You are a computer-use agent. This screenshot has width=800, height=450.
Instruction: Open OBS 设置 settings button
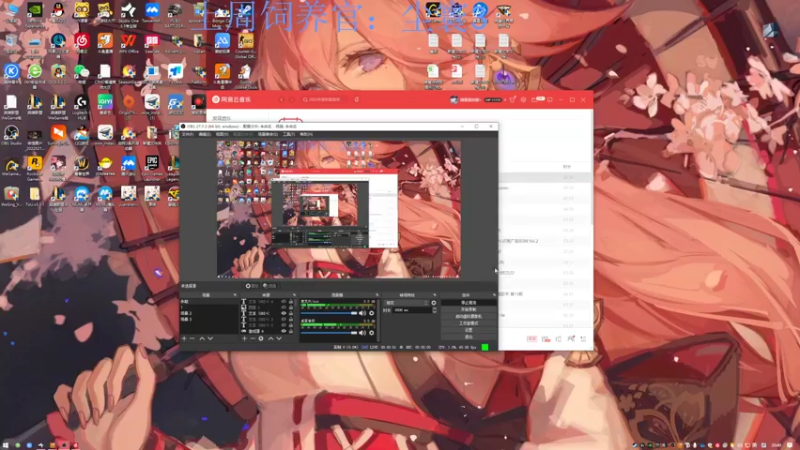[x=469, y=330]
